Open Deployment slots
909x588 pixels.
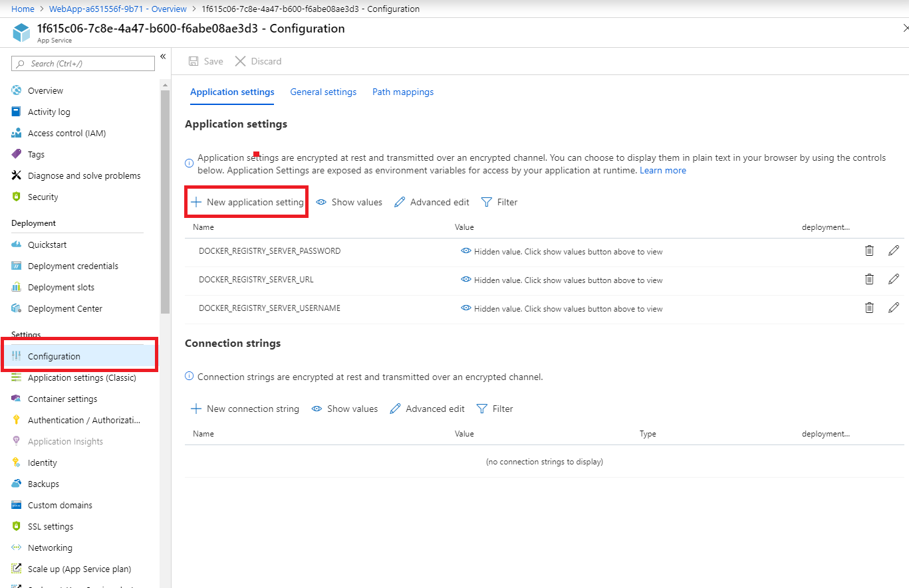tap(61, 287)
